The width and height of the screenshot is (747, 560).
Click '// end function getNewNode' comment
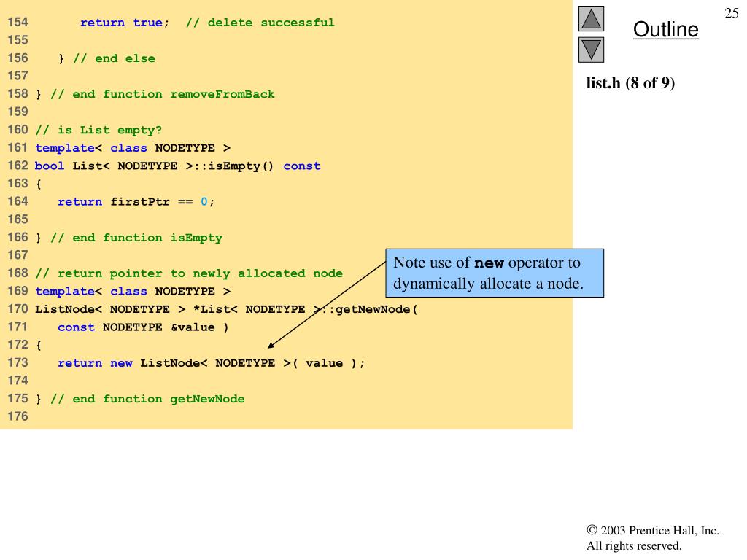click(147, 399)
